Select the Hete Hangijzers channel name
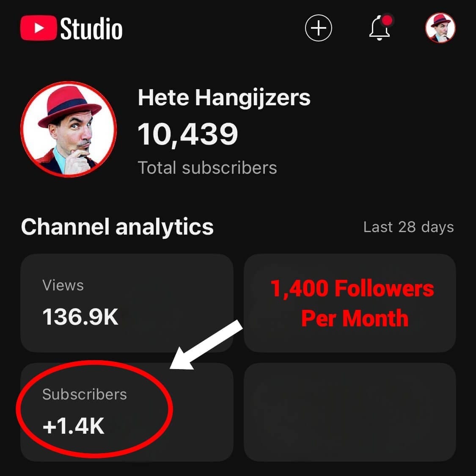Viewport: 476px width, 476px height. 224,98
